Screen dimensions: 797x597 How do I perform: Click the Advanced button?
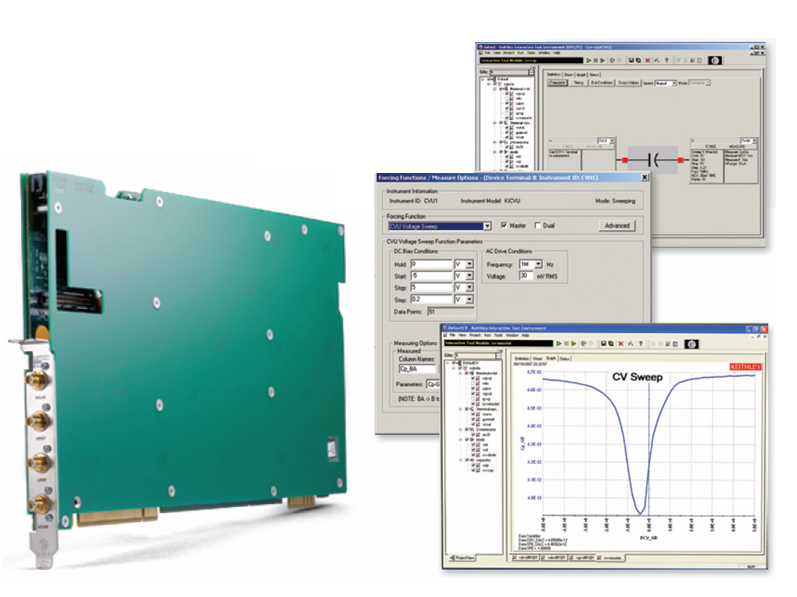[616, 226]
